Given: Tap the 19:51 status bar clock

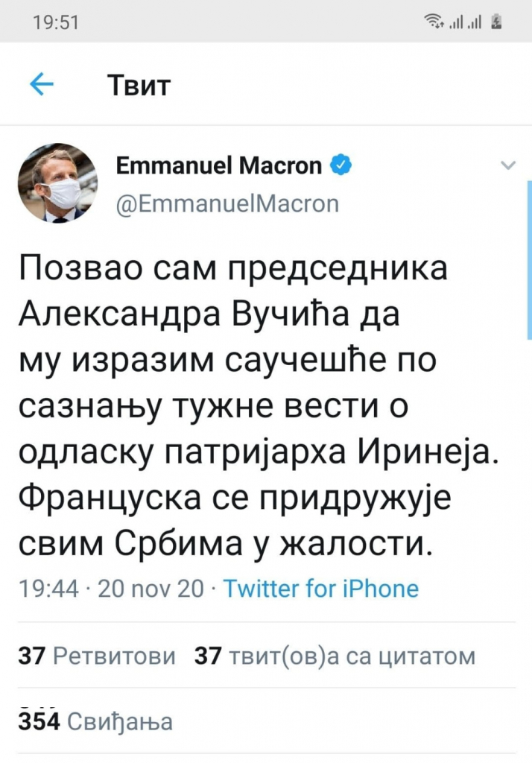Looking at the screenshot, I should 57,22.
